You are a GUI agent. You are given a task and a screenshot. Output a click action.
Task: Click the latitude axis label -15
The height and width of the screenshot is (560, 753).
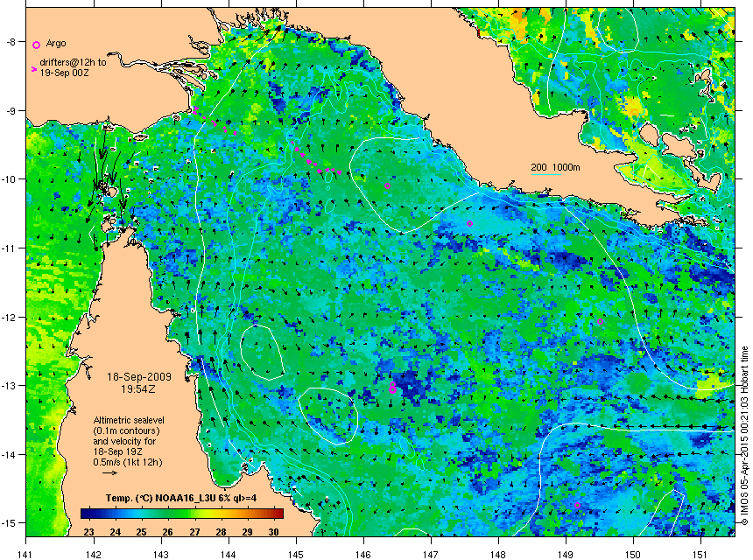(x=9, y=522)
